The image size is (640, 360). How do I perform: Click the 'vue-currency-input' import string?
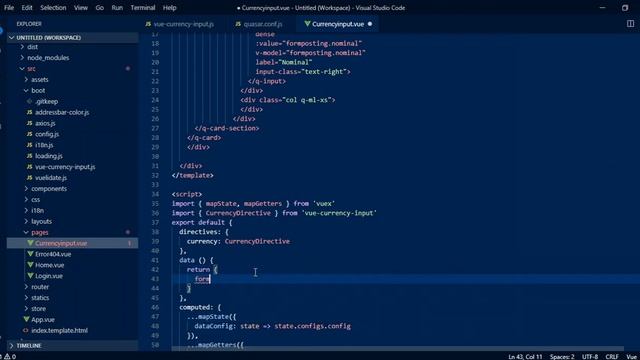click(x=338, y=213)
